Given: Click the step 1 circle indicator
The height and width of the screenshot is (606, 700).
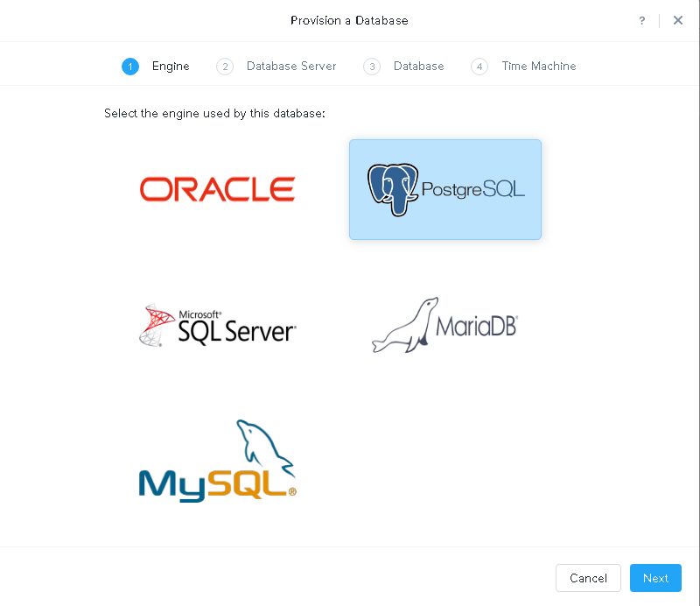Looking at the screenshot, I should click(130, 67).
